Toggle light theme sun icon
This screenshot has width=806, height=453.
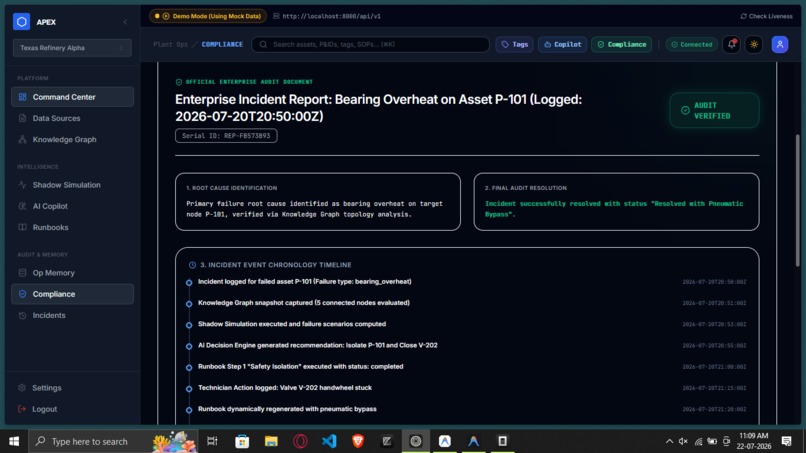(x=754, y=44)
